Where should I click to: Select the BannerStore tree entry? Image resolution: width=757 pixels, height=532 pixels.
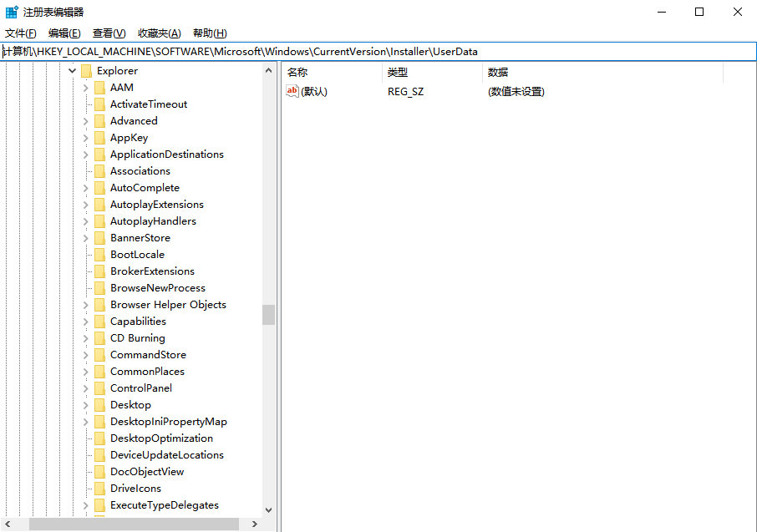click(140, 238)
